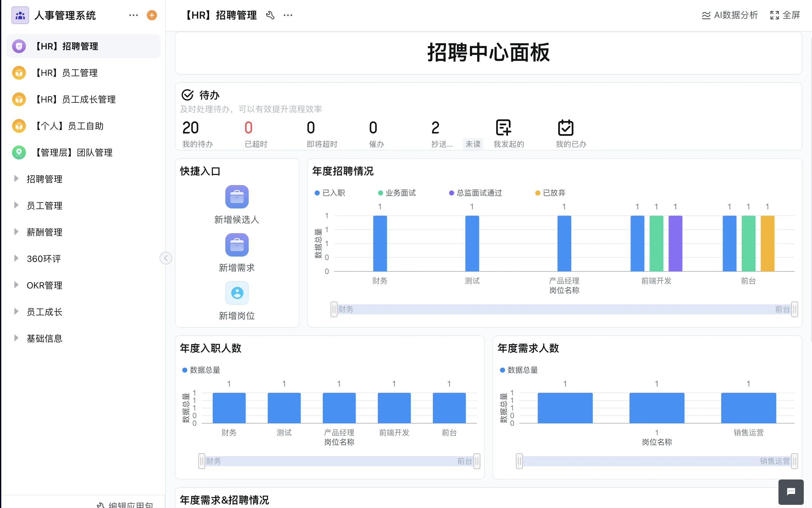Collapse sidebar using the chevron arrow
The height and width of the screenshot is (508, 812).
pyautogui.click(x=166, y=258)
